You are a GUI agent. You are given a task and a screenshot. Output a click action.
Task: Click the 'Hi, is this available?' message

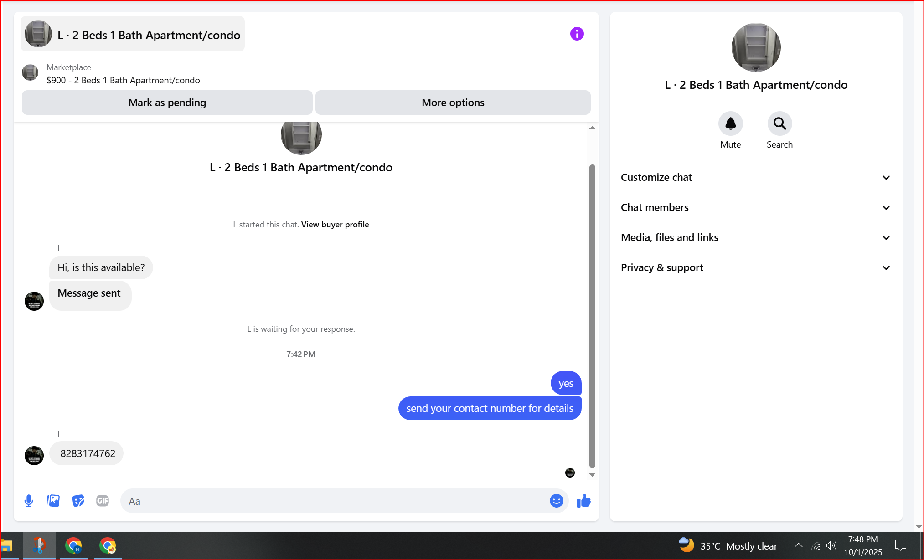coord(101,267)
